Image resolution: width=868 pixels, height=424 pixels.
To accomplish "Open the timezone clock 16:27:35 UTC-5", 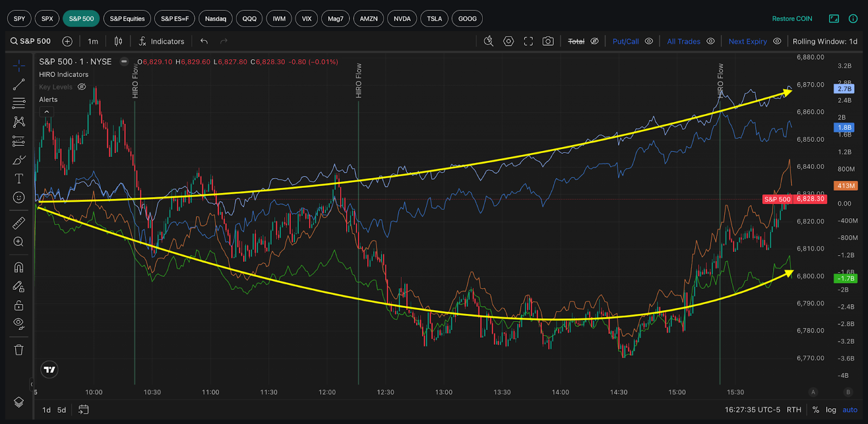I will click(752, 410).
